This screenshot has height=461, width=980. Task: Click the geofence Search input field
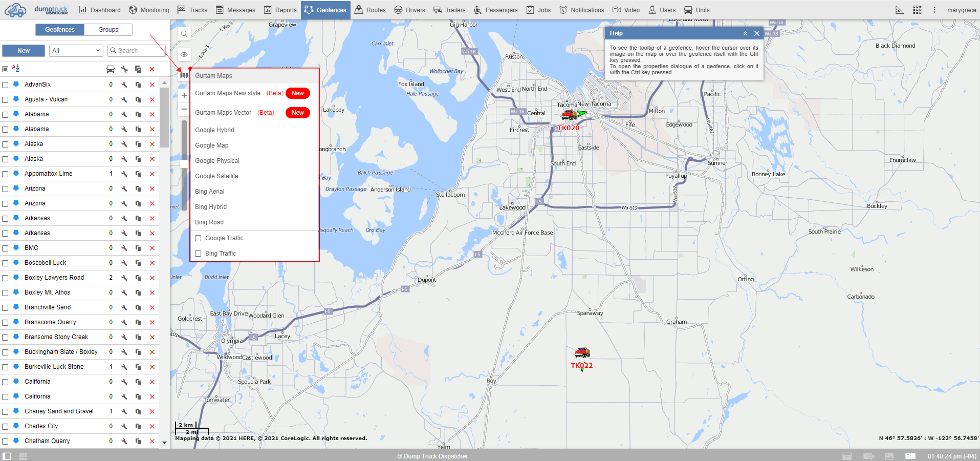coord(138,51)
